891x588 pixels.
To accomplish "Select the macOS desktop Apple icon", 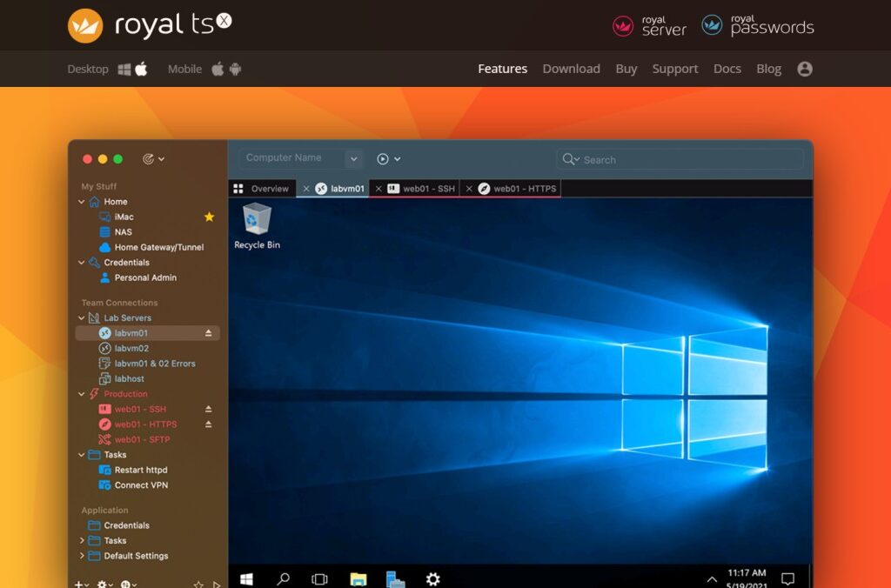I will point(141,69).
